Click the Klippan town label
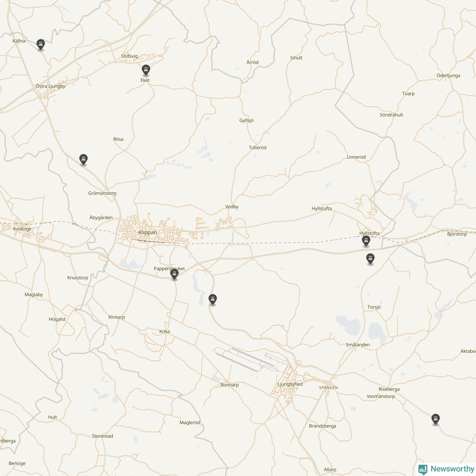476x476 pixels. (148, 232)
